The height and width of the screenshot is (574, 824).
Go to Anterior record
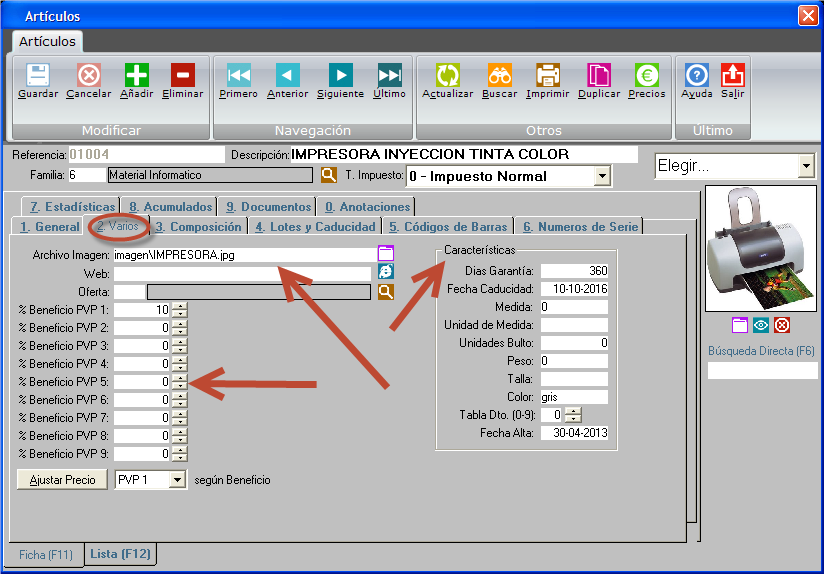pyautogui.click(x=287, y=76)
